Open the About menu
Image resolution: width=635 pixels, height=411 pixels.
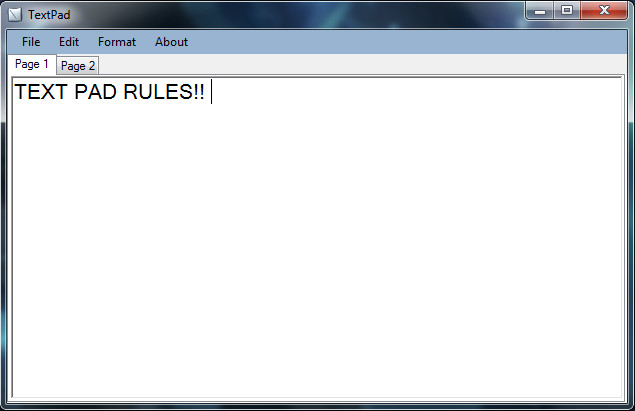coord(171,42)
